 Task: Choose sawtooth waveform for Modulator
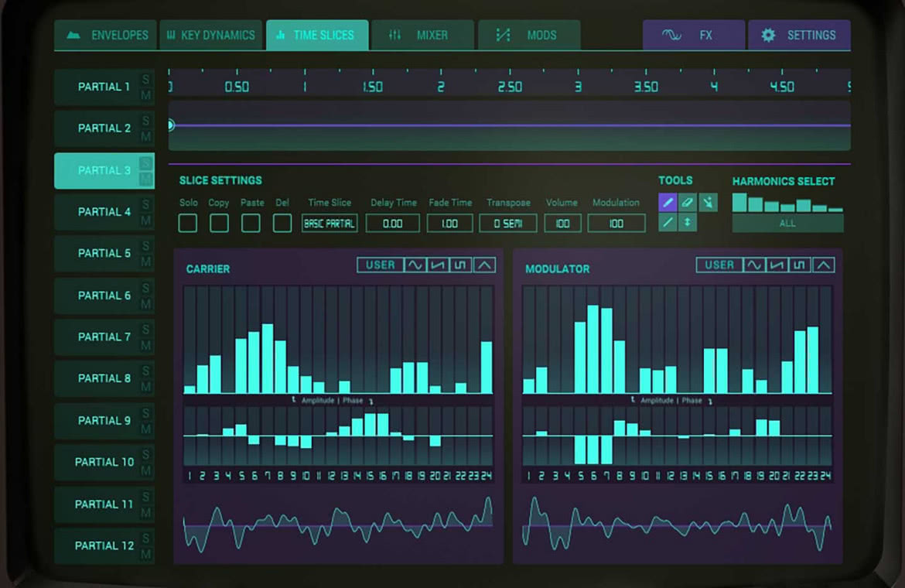point(777,265)
